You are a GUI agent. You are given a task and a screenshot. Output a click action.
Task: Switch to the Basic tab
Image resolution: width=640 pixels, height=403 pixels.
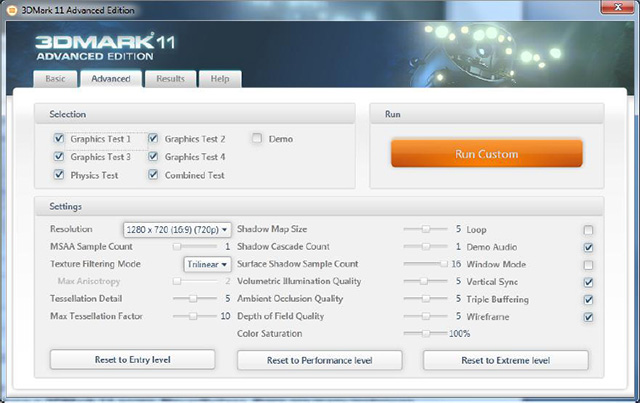(54, 79)
